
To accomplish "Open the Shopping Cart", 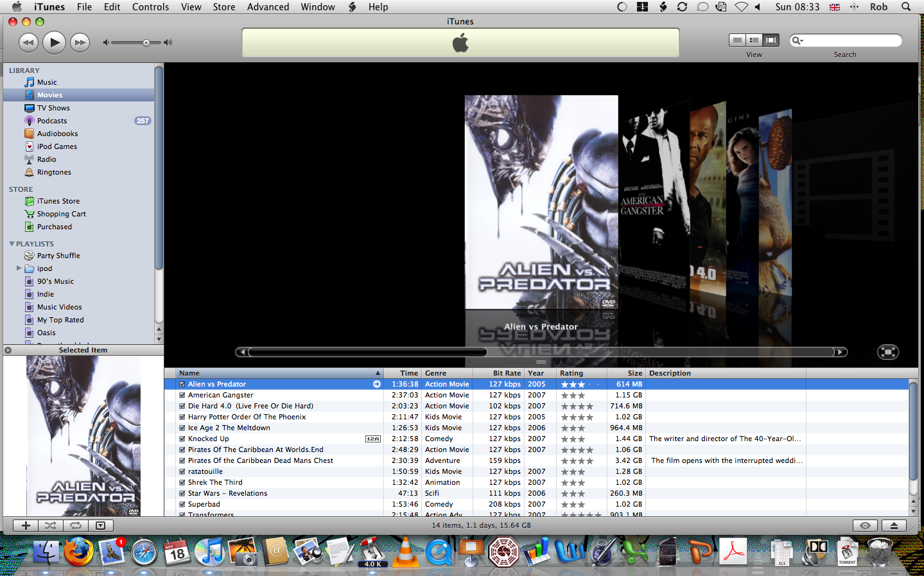I will (x=61, y=214).
